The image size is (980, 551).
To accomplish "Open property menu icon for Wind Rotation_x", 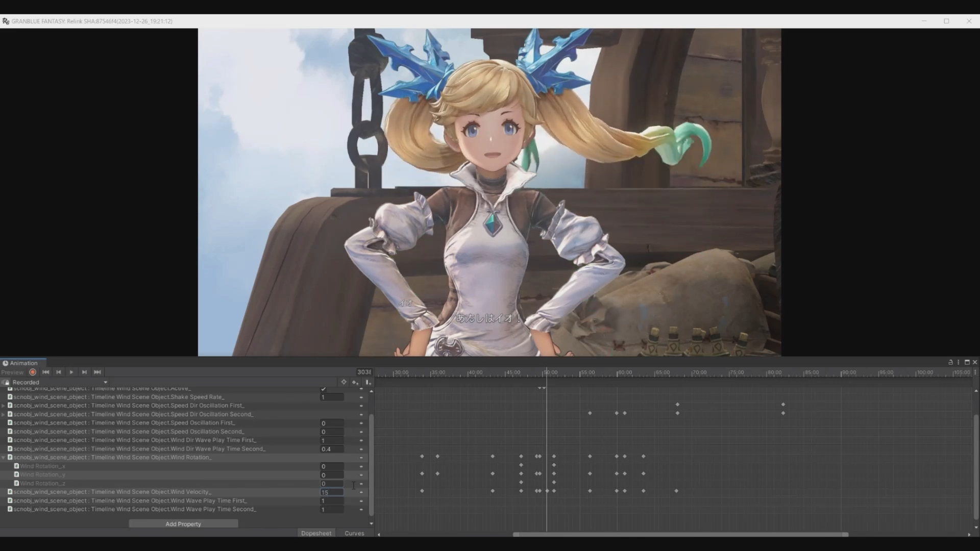I will (361, 466).
